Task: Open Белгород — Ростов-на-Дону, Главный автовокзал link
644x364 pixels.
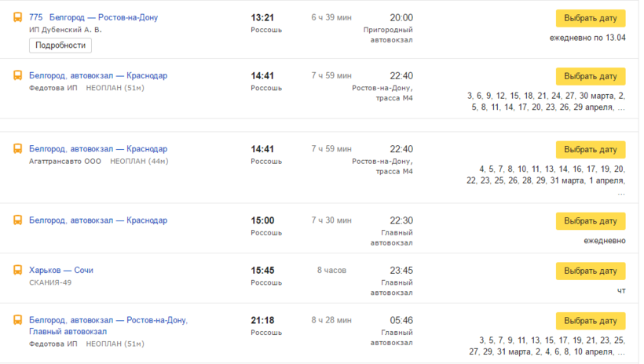Action: (108, 326)
